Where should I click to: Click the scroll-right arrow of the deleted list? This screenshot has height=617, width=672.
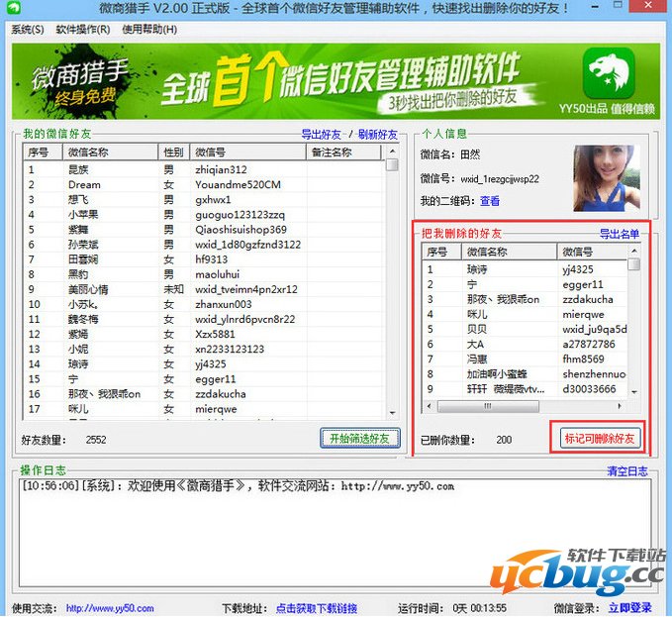[x=620, y=406]
